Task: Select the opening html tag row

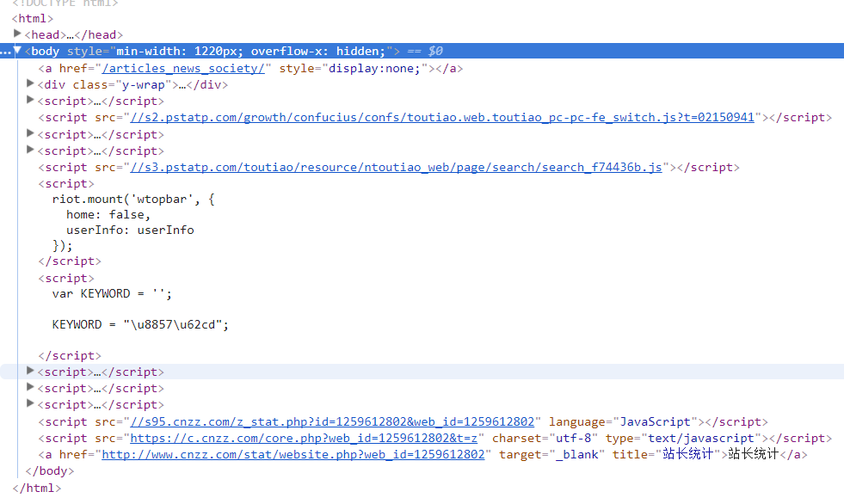Action: [33, 18]
